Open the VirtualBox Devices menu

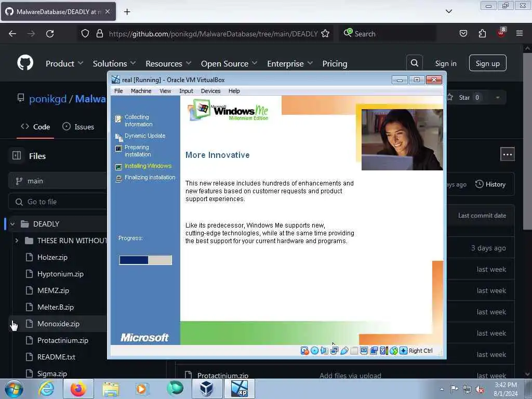coord(210,91)
